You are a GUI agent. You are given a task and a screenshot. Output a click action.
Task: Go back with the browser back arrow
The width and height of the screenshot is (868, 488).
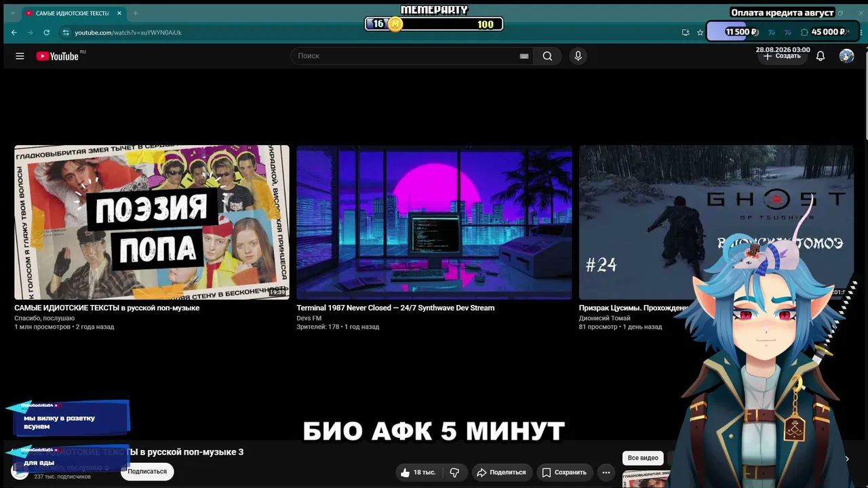pos(14,33)
